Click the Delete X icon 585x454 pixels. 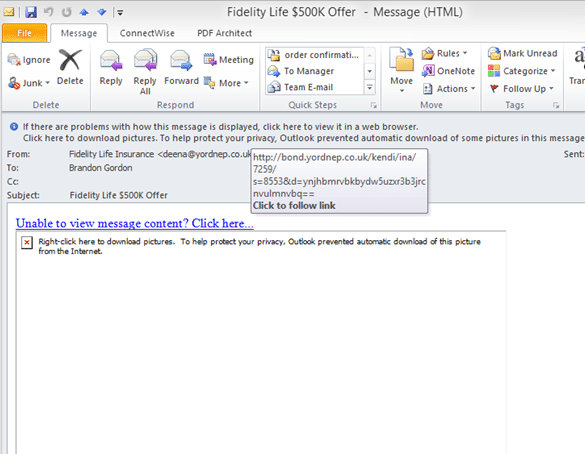[70, 60]
